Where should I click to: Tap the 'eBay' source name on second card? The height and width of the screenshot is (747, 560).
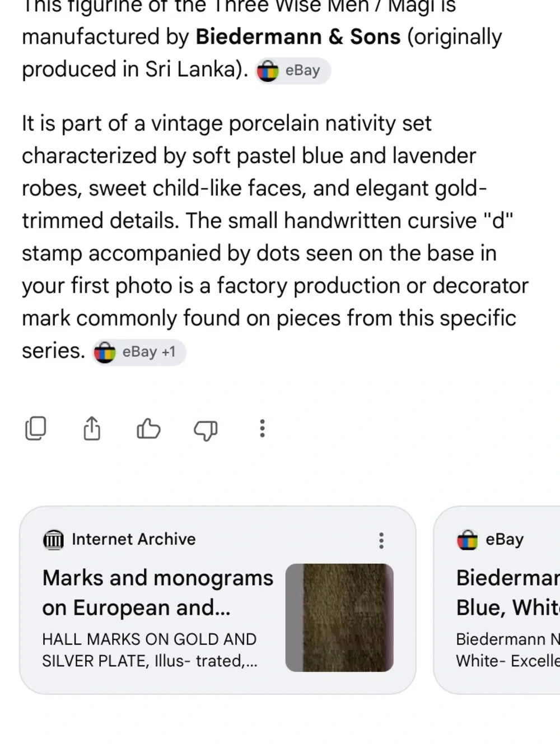pos(505,539)
